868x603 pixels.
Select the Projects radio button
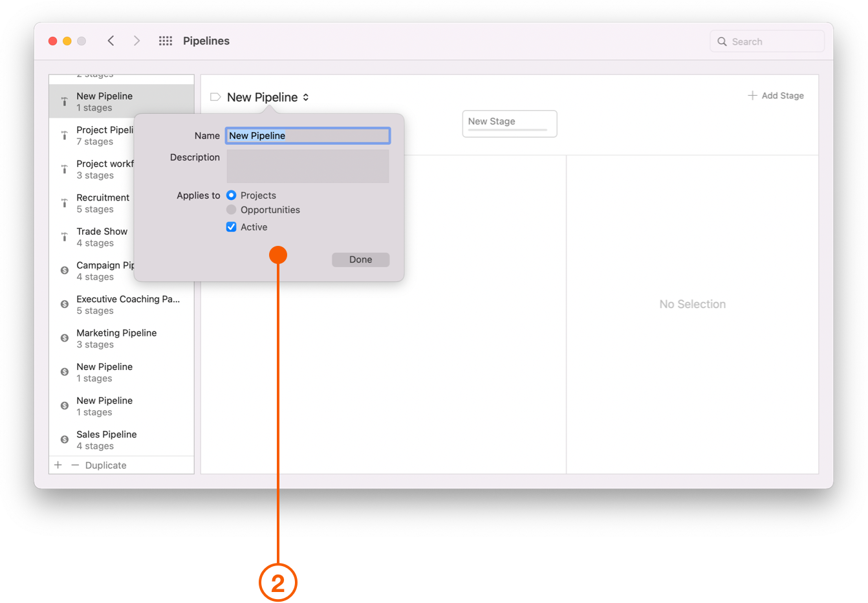pyautogui.click(x=232, y=195)
